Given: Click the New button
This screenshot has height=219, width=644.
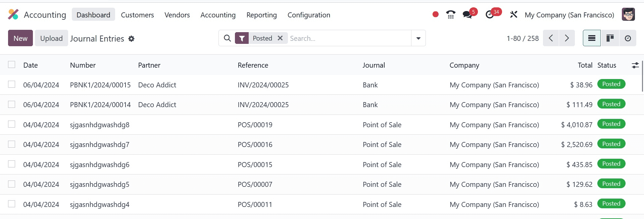Looking at the screenshot, I should [x=20, y=38].
